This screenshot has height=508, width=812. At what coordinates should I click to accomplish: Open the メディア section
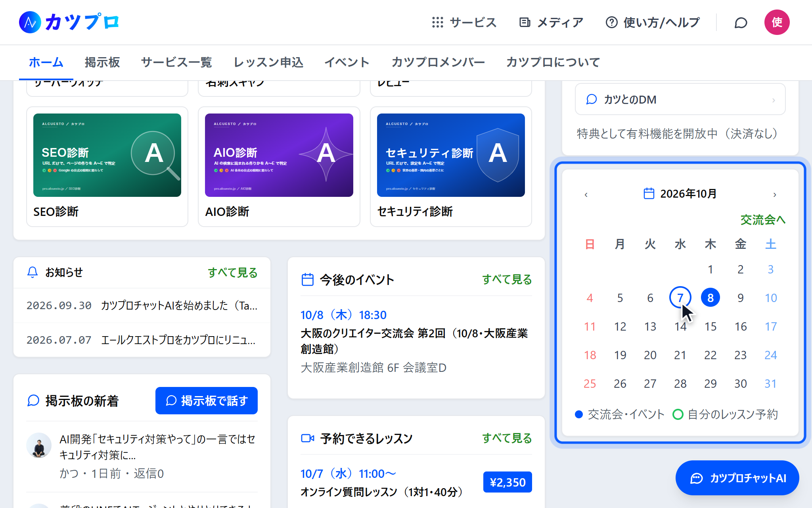pyautogui.click(x=551, y=22)
